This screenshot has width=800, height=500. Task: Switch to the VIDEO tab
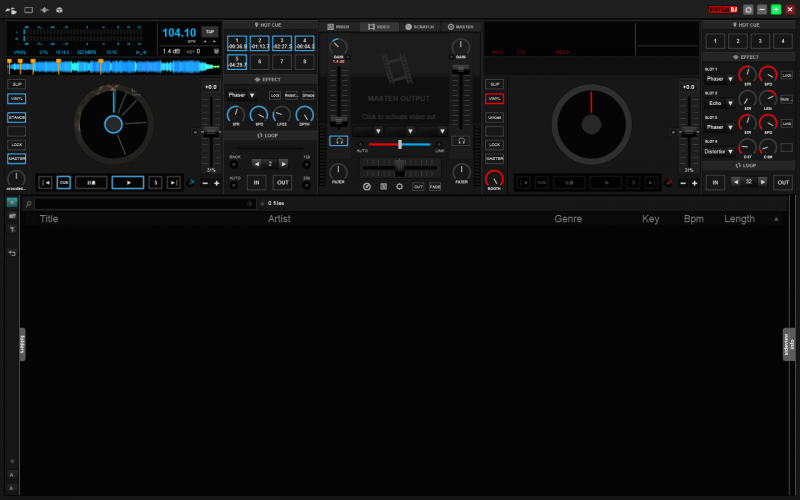(379, 27)
